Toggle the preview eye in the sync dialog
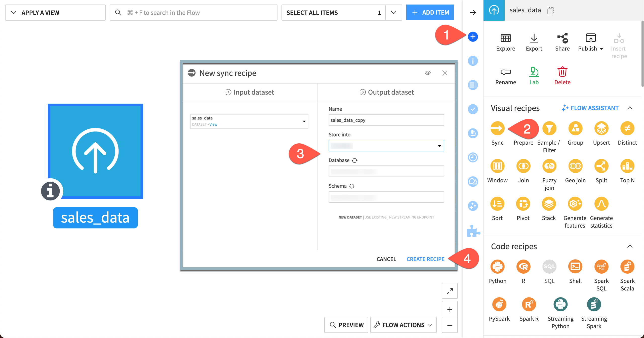This screenshot has width=644, height=338. tap(428, 73)
